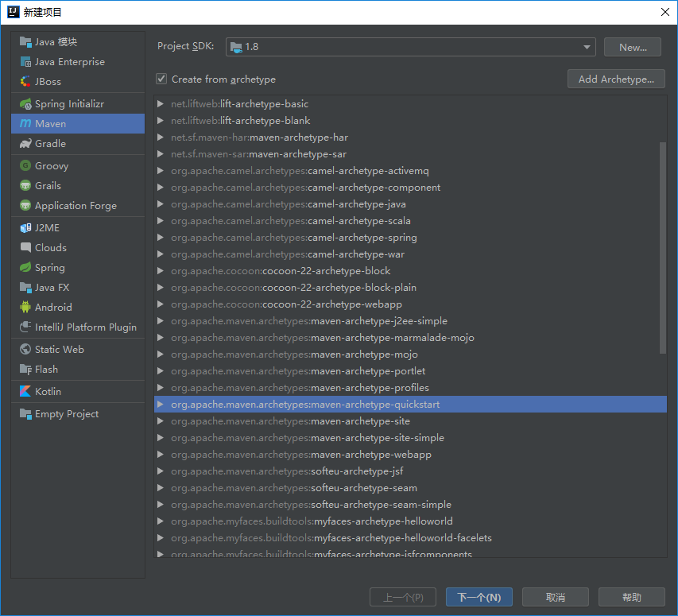Click the Spring Initializr icon in sidebar
This screenshot has width=678, height=616.
click(25, 104)
